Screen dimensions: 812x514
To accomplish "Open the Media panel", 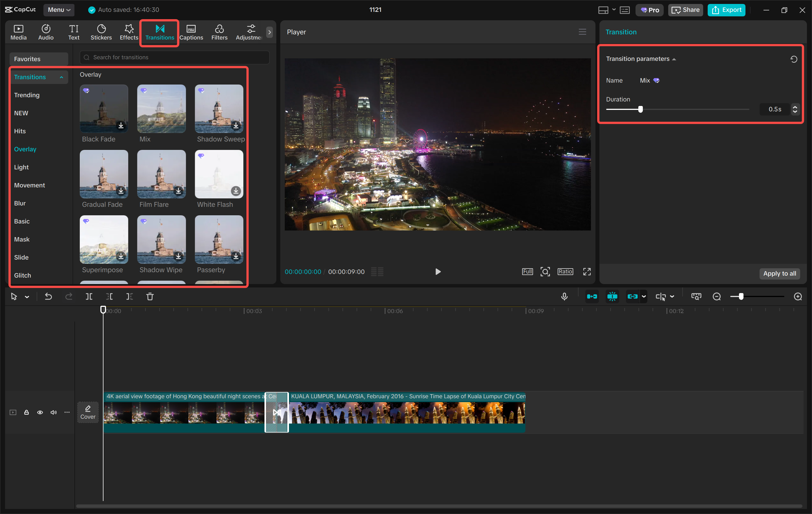I will pos(19,32).
